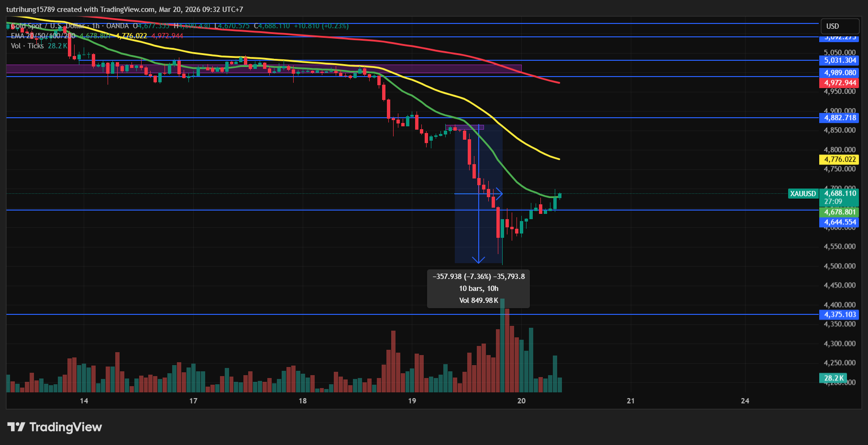Click the green 4,678.801 EMA price tag
Image resolution: width=868 pixels, height=445 pixels.
pyautogui.click(x=840, y=212)
